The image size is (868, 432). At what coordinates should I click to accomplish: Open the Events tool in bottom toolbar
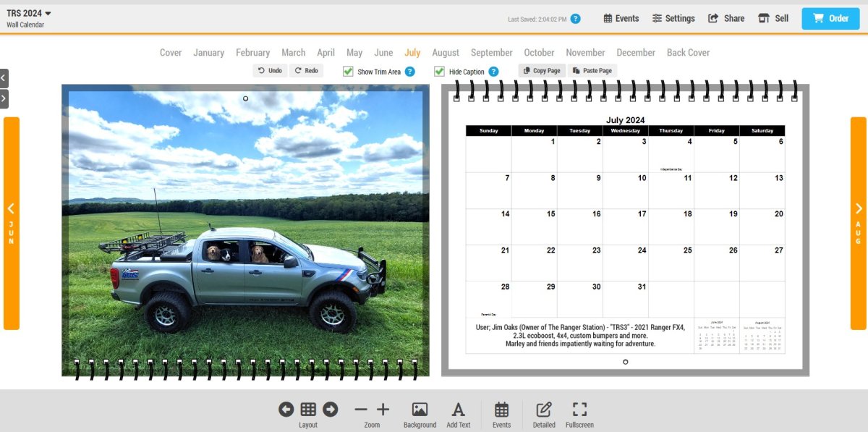(x=501, y=415)
